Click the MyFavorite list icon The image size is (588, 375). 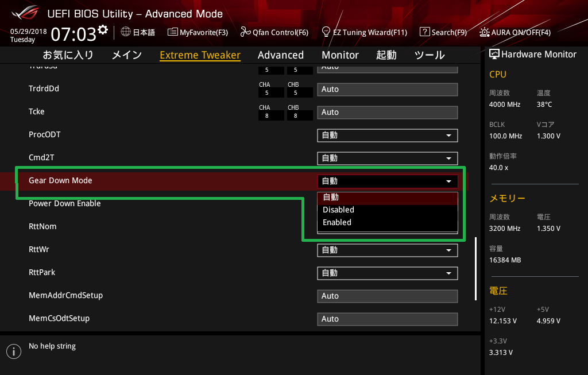172,32
